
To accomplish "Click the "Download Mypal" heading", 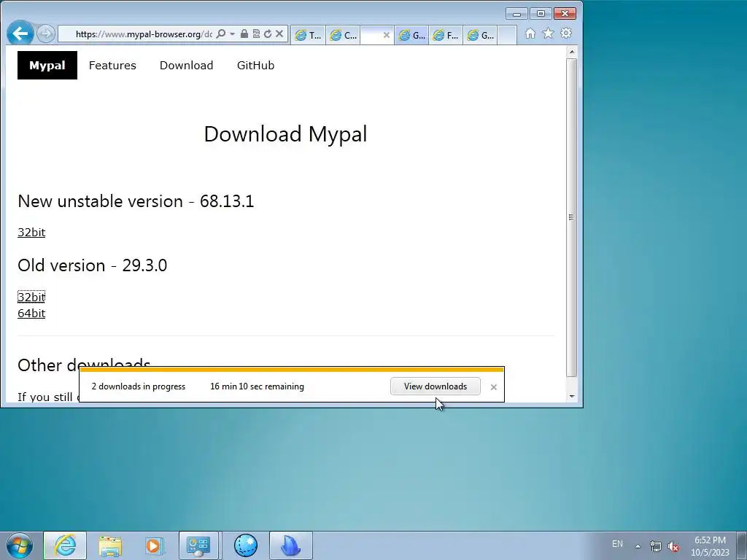I will [285, 134].
